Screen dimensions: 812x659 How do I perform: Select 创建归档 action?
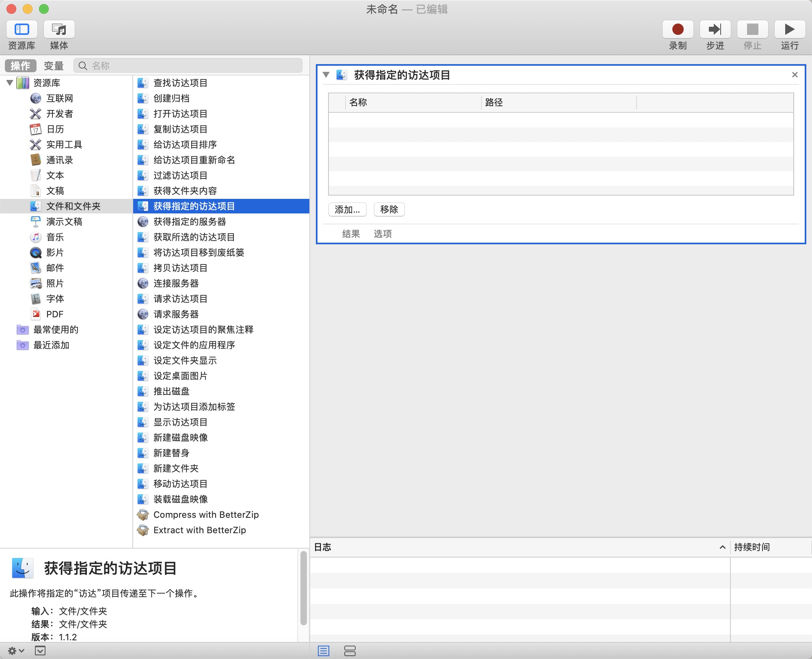tap(221, 98)
